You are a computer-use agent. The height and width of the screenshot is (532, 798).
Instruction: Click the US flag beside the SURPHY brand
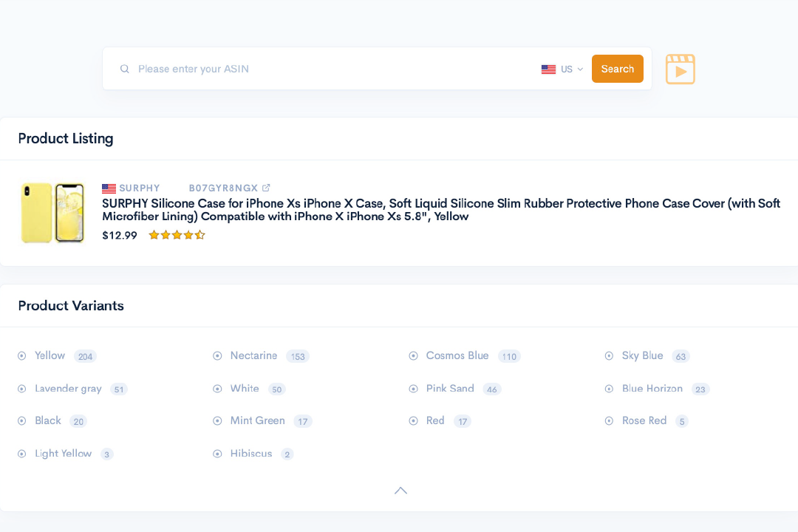109,188
